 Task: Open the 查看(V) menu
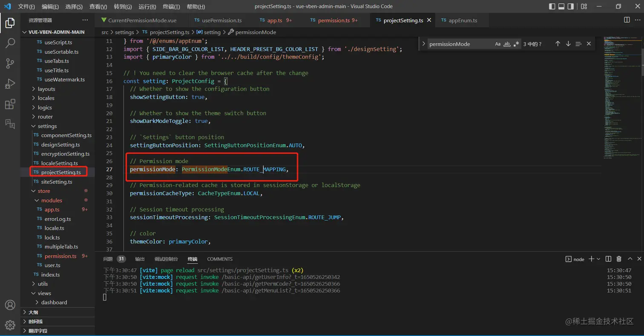(x=98, y=6)
